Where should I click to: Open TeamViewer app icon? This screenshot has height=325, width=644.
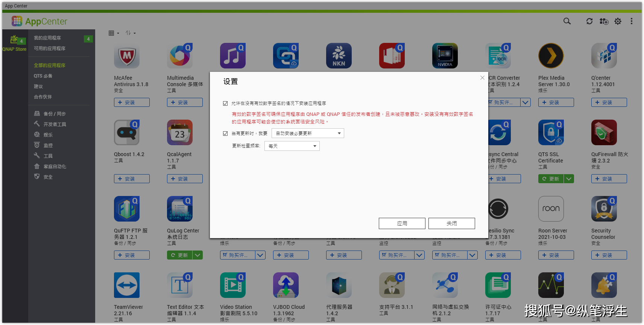[x=127, y=285]
